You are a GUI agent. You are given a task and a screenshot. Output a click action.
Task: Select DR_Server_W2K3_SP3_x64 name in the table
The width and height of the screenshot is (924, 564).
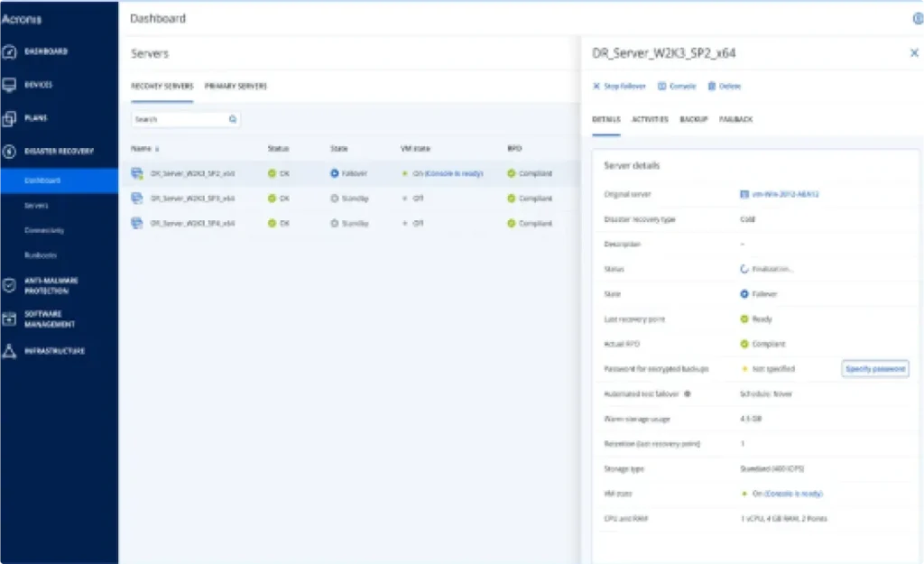(x=193, y=198)
